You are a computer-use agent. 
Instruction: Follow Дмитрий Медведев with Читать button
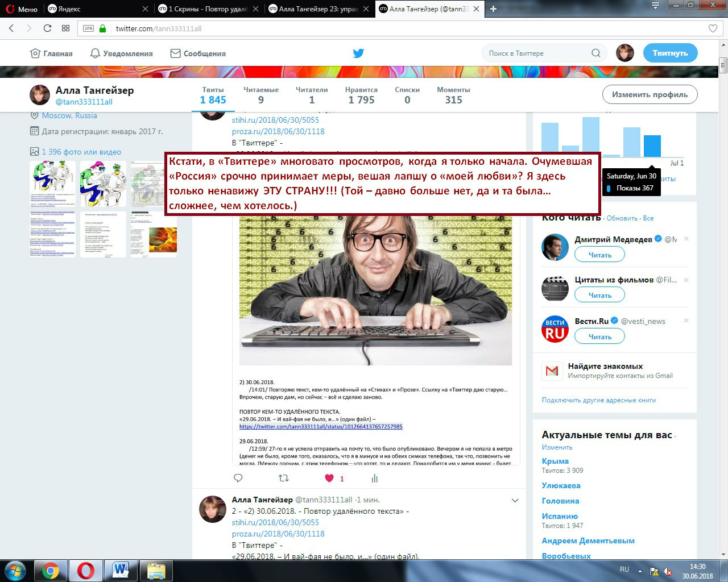pyautogui.click(x=599, y=255)
